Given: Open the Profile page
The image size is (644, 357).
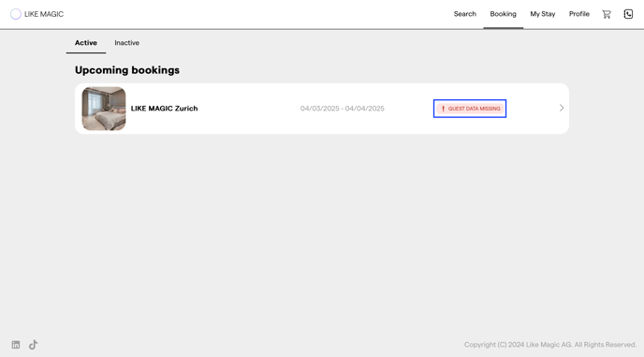Looking at the screenshot, I should point(579,14).
